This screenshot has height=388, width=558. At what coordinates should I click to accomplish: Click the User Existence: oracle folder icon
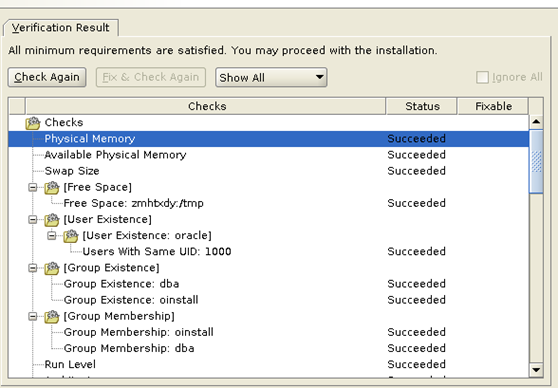70,236
